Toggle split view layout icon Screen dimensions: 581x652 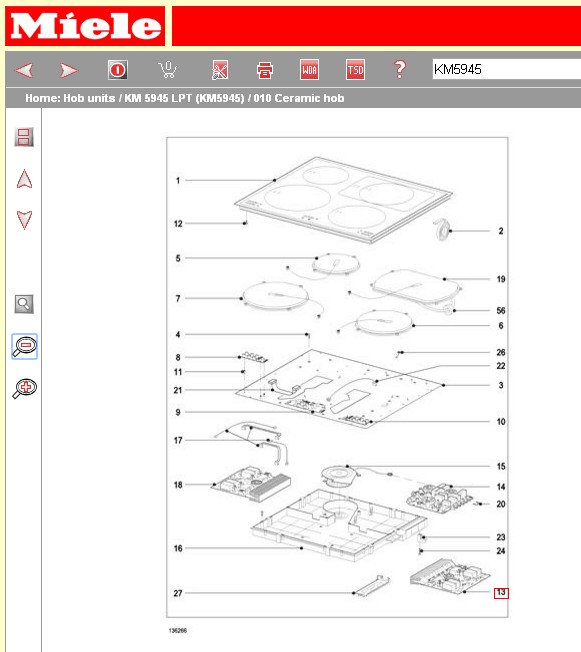pos(24,137)
